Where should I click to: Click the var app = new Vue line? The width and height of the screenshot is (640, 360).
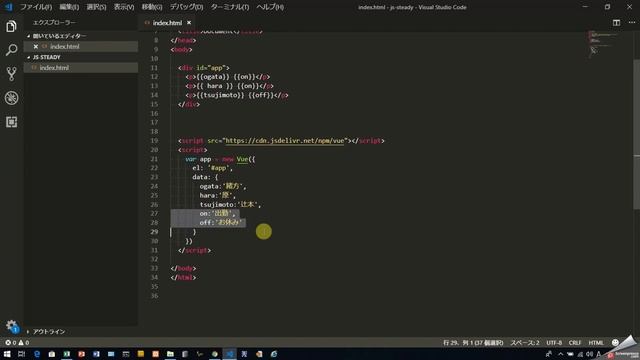point(220,159)
